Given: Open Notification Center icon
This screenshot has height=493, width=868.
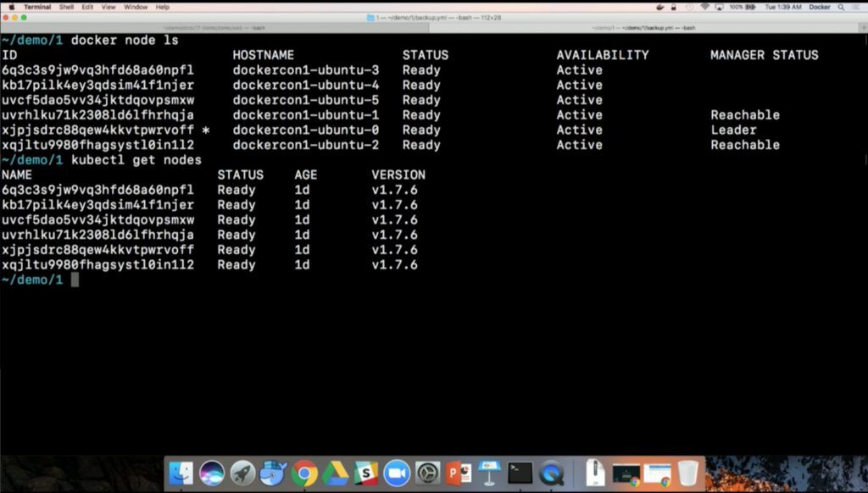Looking at the screenshot, I should tap(858, 7).
